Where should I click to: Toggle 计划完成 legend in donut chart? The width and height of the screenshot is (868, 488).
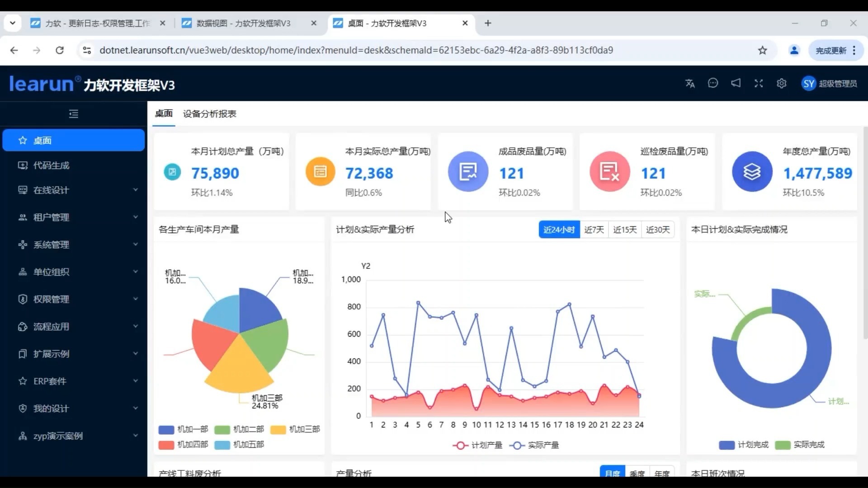pyautogui.click(x=744, y=445)
